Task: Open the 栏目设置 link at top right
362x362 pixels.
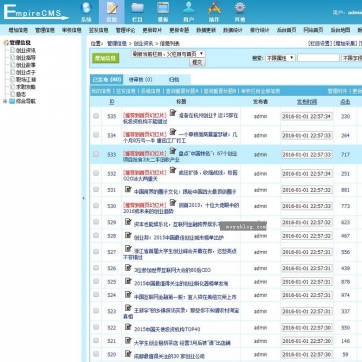Action: pos(319,43)
